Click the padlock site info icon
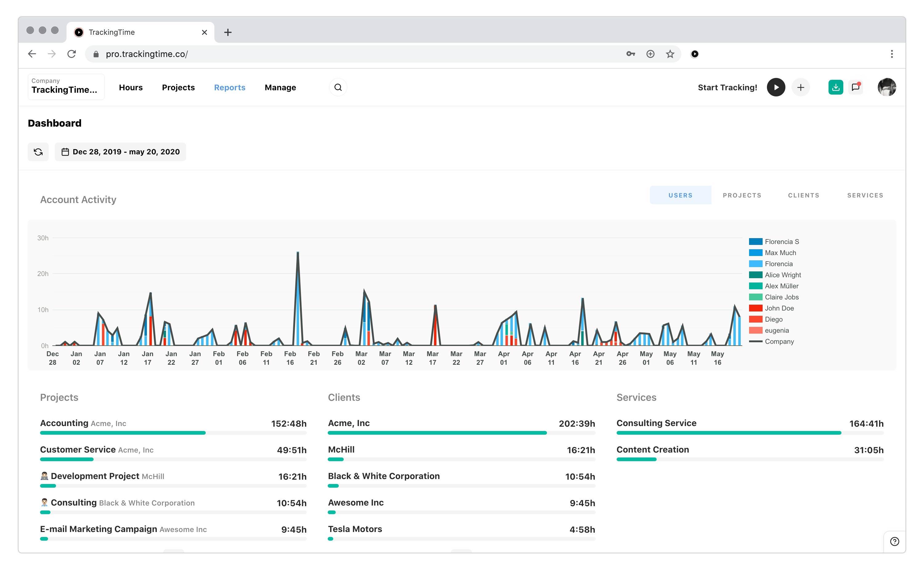The height and width of the screenshot is (573, 924). click(96, 54)
